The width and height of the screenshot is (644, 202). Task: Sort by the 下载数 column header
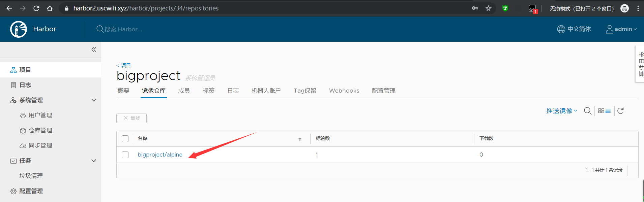pos(487,138)
